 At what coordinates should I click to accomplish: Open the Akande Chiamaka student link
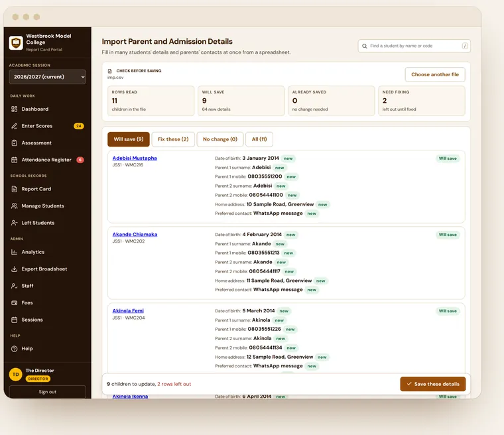(x=135, y=234)
